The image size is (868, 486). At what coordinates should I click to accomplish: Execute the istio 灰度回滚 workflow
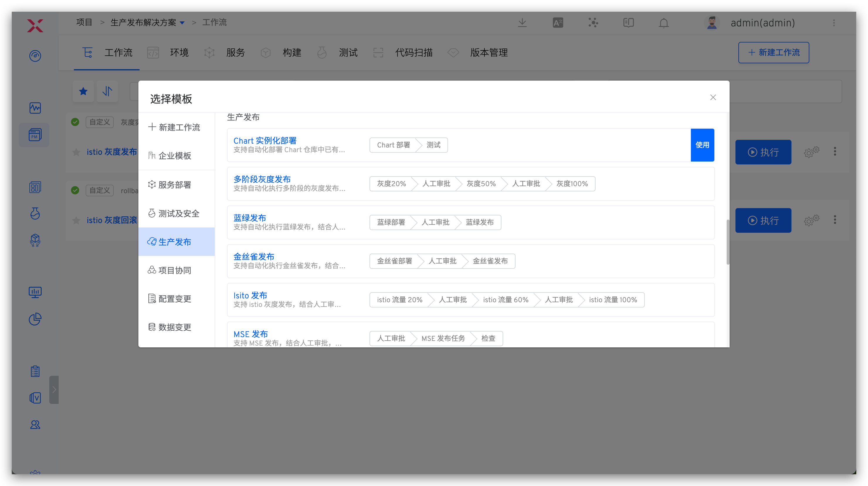pyautogui.click(x=763, y=220)
